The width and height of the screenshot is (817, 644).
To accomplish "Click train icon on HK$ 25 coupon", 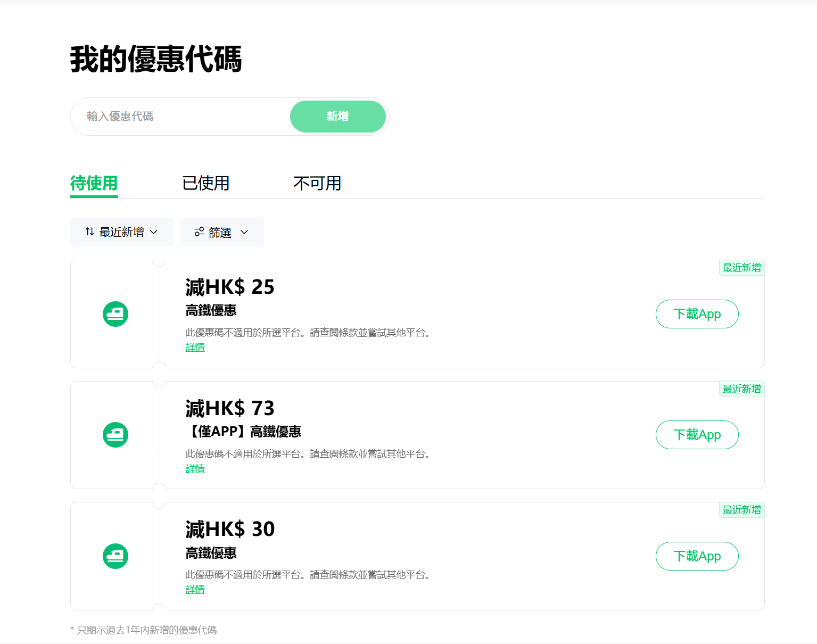I will [x=115, y=314].
